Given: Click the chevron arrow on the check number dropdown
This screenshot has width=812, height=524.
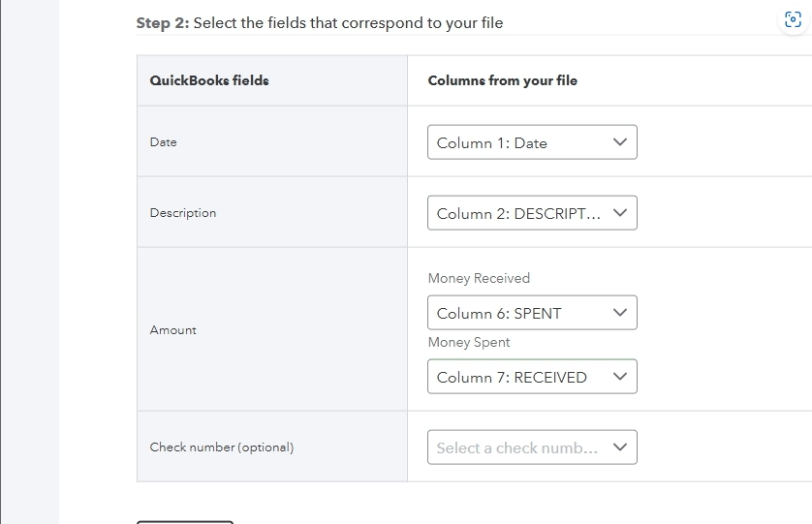Looking at the screenshot, I should pos(621,447).
